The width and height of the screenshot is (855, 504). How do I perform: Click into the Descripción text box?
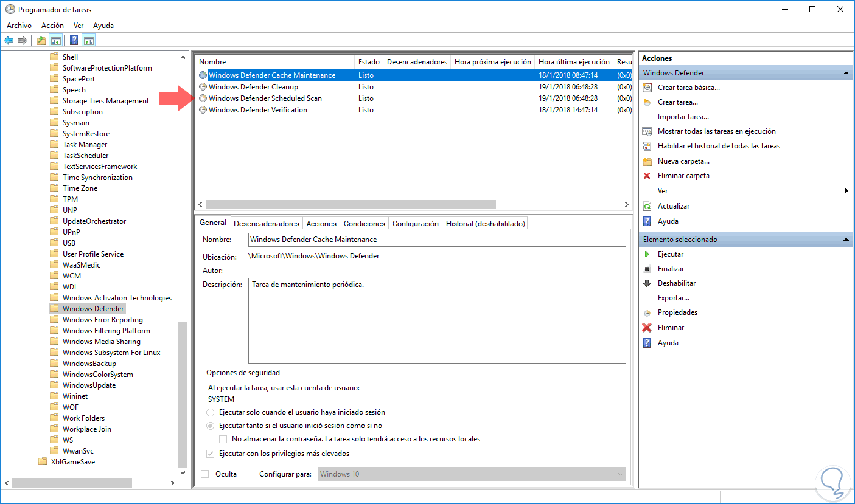pos(437,320)
